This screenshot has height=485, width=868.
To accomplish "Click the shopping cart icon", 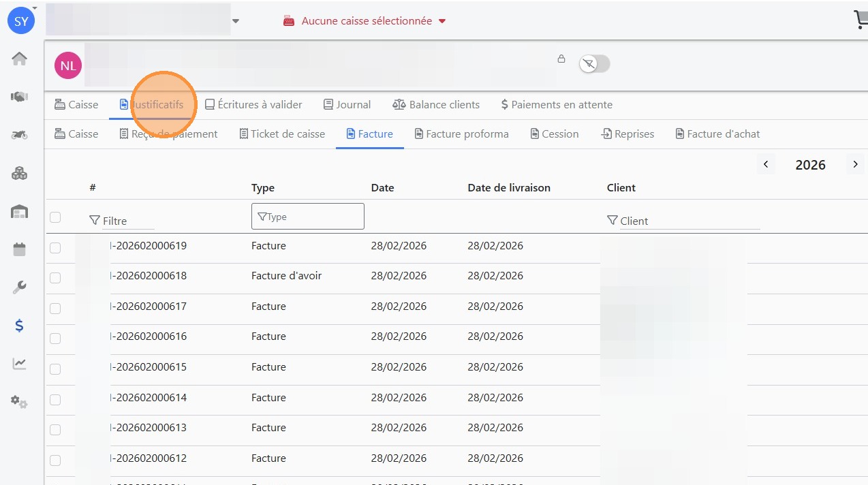I will 861,20.
